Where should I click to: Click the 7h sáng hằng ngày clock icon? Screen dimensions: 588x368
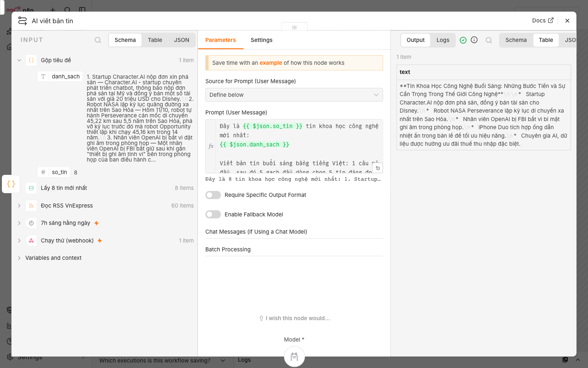pos(31,223)
